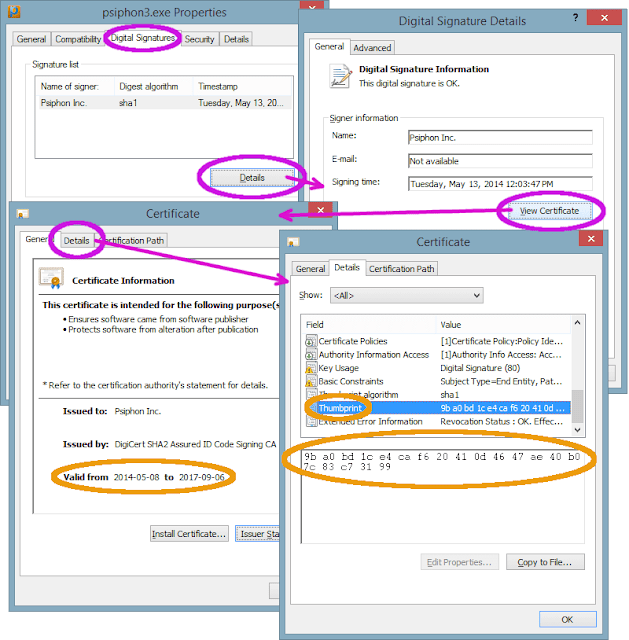Click the Install Certificate... button

pyautogui.click(x=189, y=533)
